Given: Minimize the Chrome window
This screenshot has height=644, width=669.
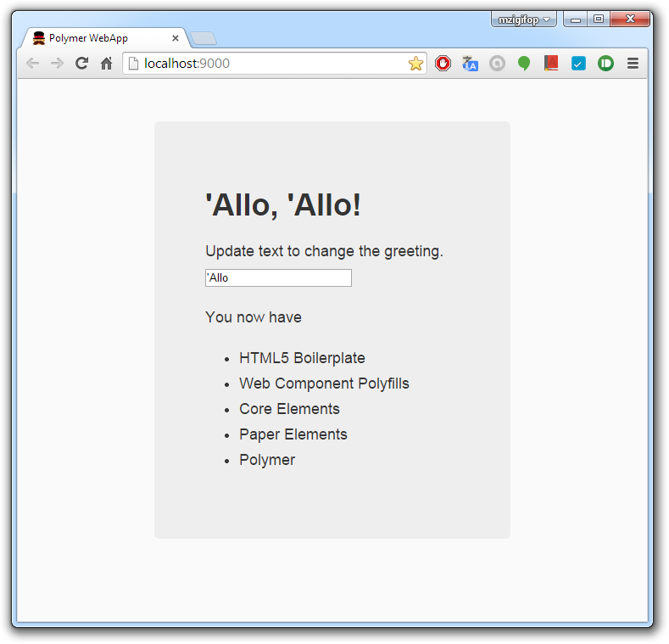Looking at the screenshot, I should point(576,20).
